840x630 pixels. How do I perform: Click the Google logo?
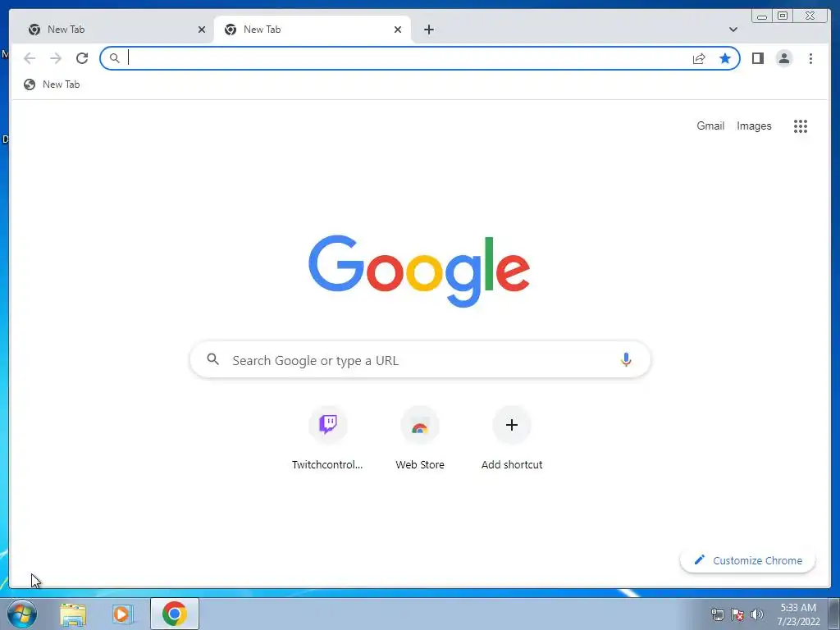(419, 271)
